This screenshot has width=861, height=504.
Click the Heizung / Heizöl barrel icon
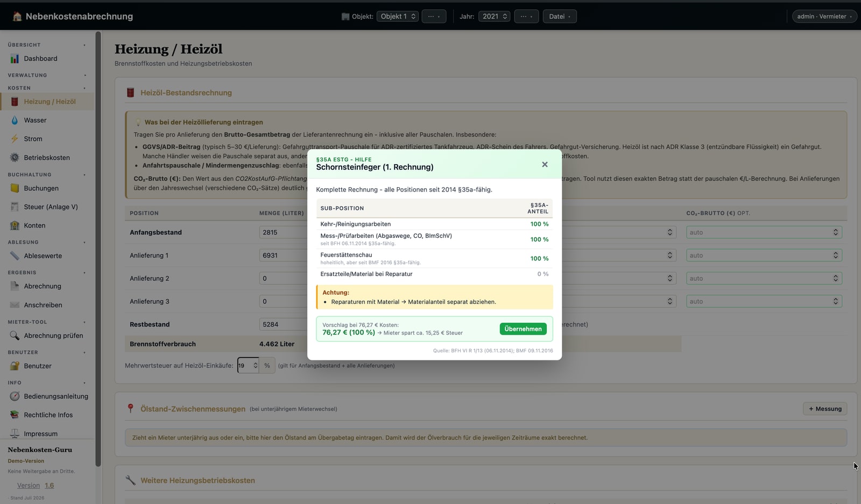pos(15,102)
